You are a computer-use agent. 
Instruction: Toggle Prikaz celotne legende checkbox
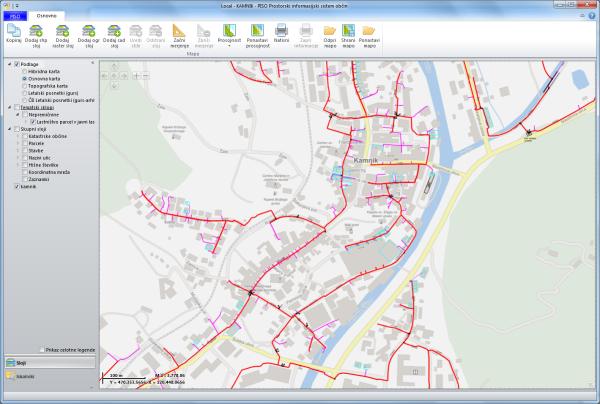[43, 350]
